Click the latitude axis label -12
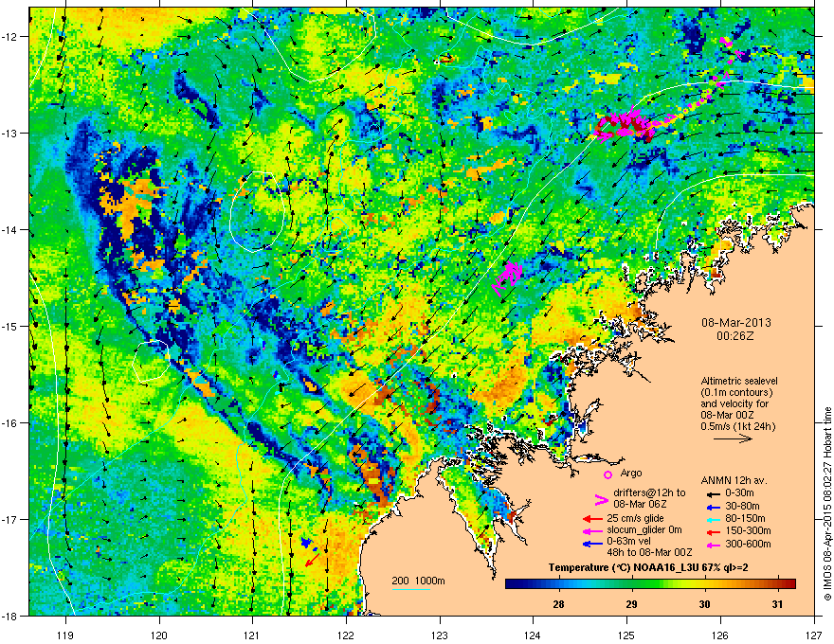 click(x=9, y=37)
